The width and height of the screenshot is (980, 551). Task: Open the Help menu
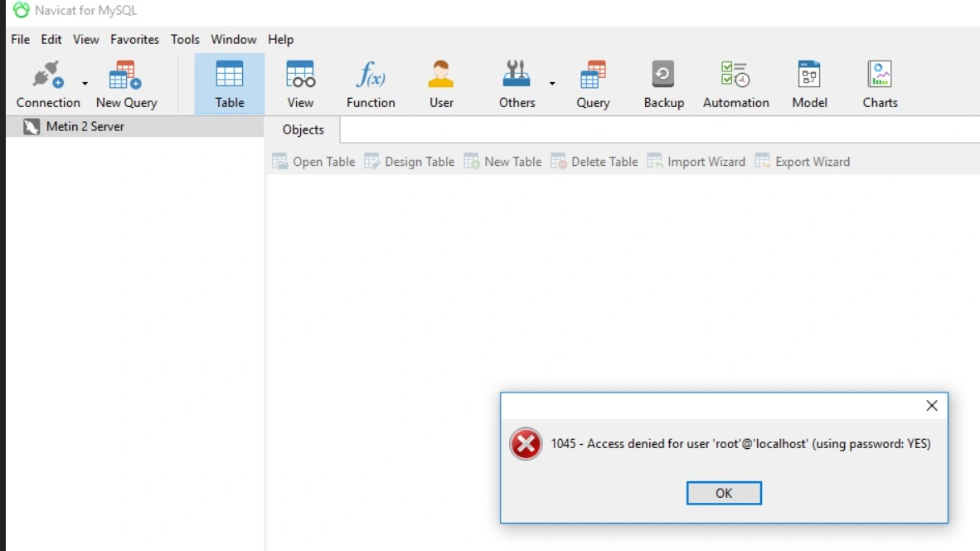coord(280,39)
